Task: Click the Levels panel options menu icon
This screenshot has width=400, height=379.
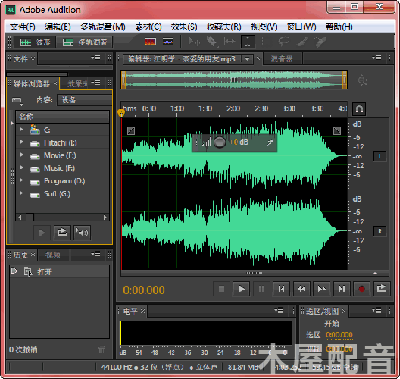Action: pyautogui.click(x=279, y=311)
